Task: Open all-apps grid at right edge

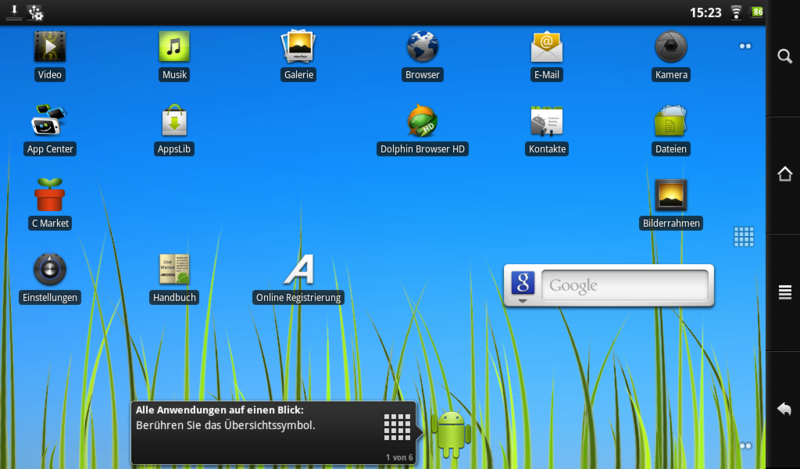Action: tap(743, 237)
